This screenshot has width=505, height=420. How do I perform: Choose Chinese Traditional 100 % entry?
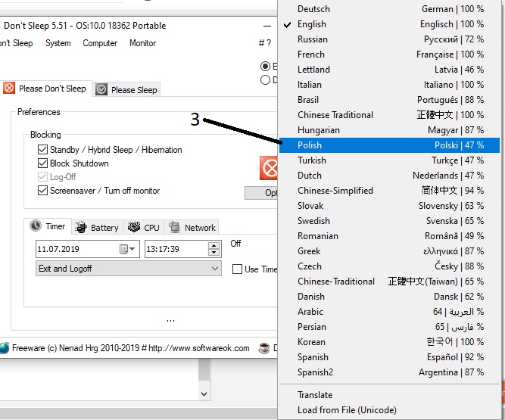tap(389, 115)
